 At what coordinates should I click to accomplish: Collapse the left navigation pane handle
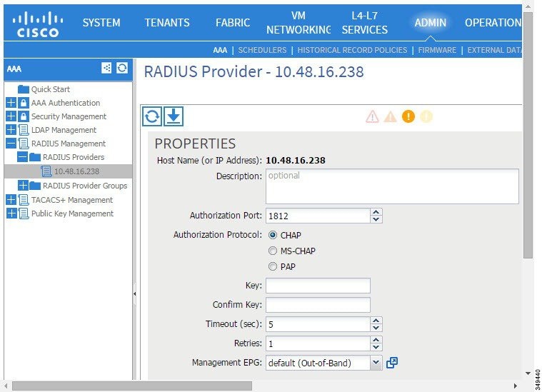click(x=134, y=294)
